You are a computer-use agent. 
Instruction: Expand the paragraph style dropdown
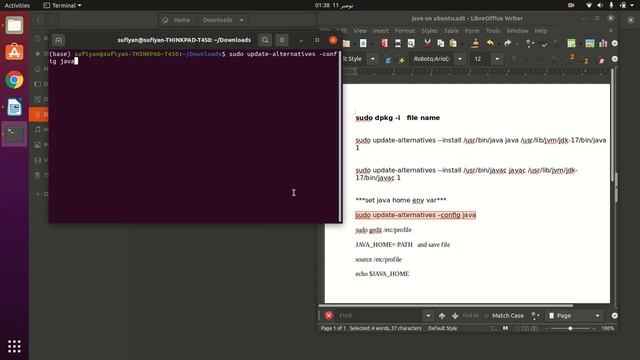(x=373, y=59)
